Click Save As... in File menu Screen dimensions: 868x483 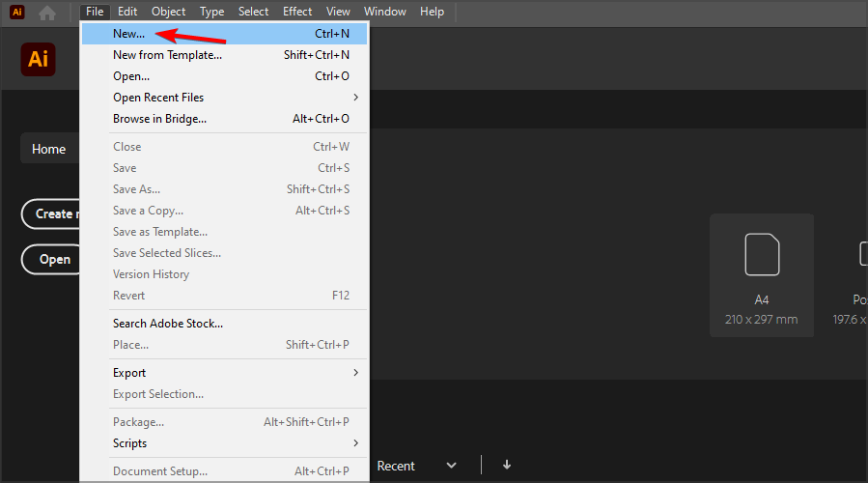click(224, 189)
